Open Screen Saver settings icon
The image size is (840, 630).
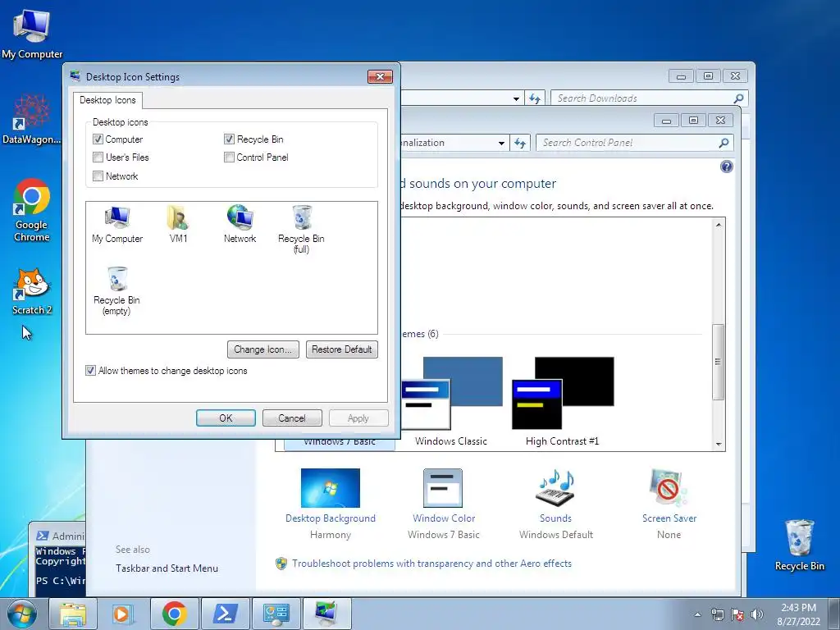668,488
